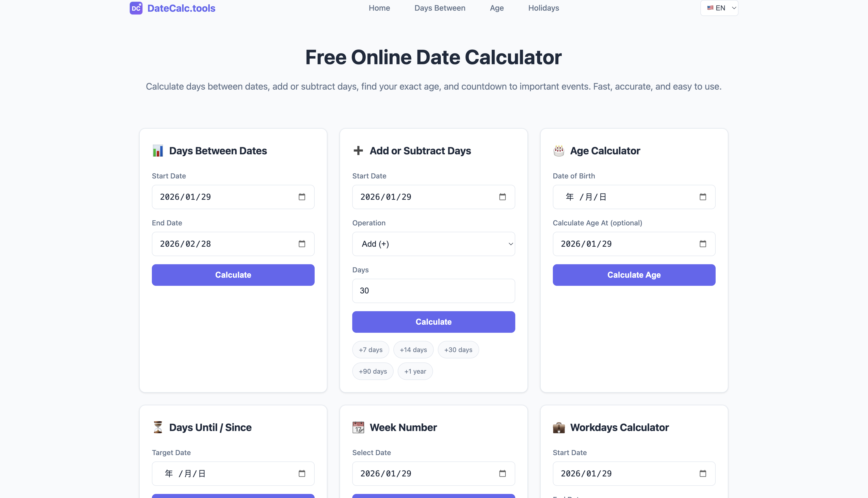Select Days Between in the navigation bar

[440, 8]
